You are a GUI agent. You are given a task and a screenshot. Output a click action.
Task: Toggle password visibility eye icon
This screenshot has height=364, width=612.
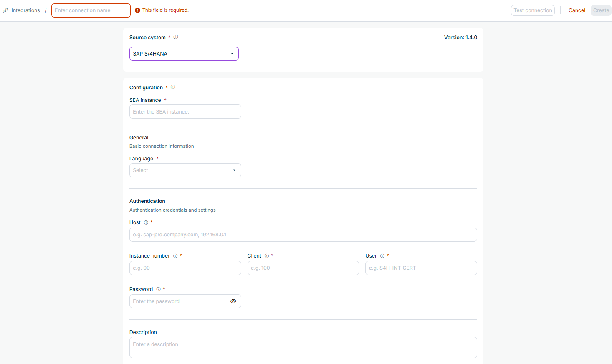(x=233, y=301)
